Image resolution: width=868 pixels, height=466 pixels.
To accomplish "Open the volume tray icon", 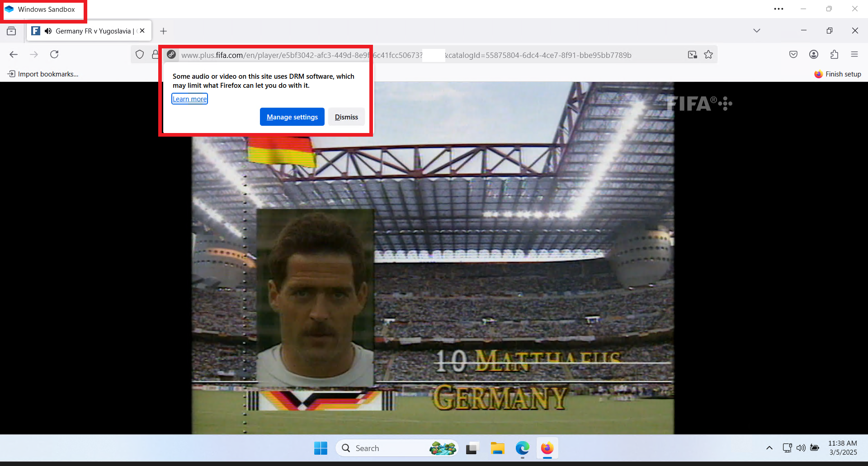I will (801, 448).
